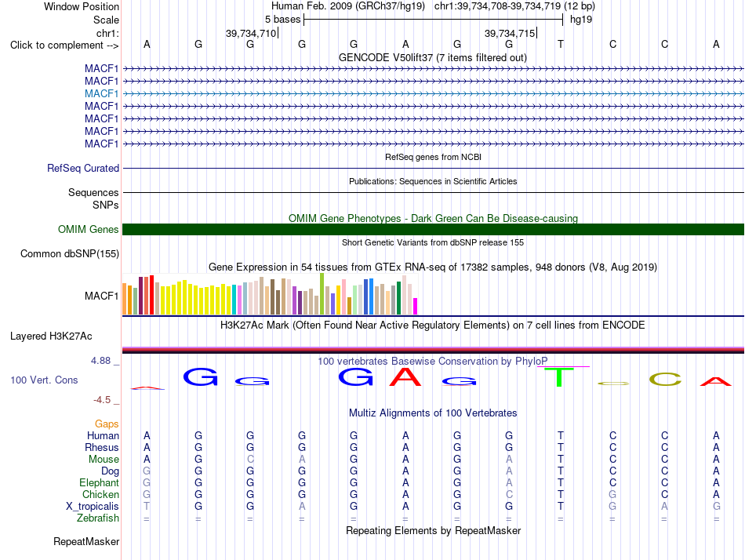Click the 39,734,710 coordinate marker
The height and width of the screenshot is (560, 745).
tap(251, 33)
